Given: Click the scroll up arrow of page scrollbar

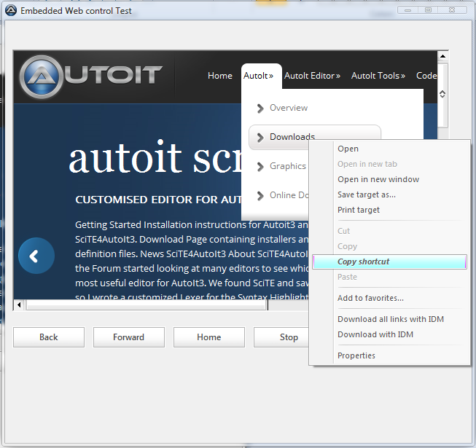Looking at the screenshot, I should tap(442, 56).
